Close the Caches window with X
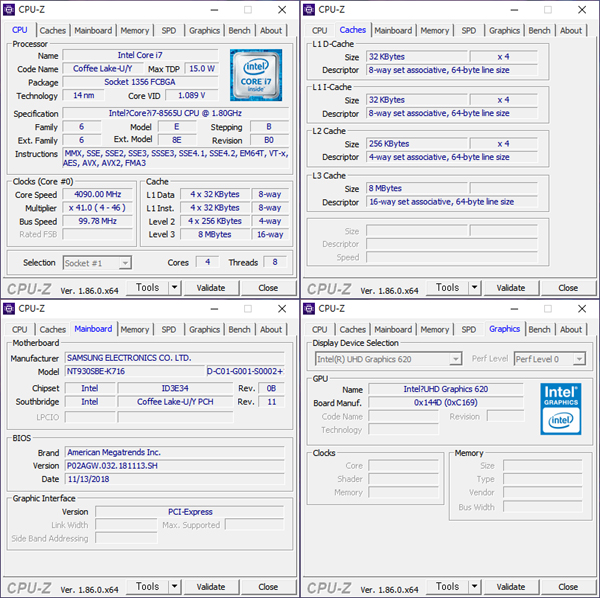Screen dimensions: 600x598 [582, 10]
